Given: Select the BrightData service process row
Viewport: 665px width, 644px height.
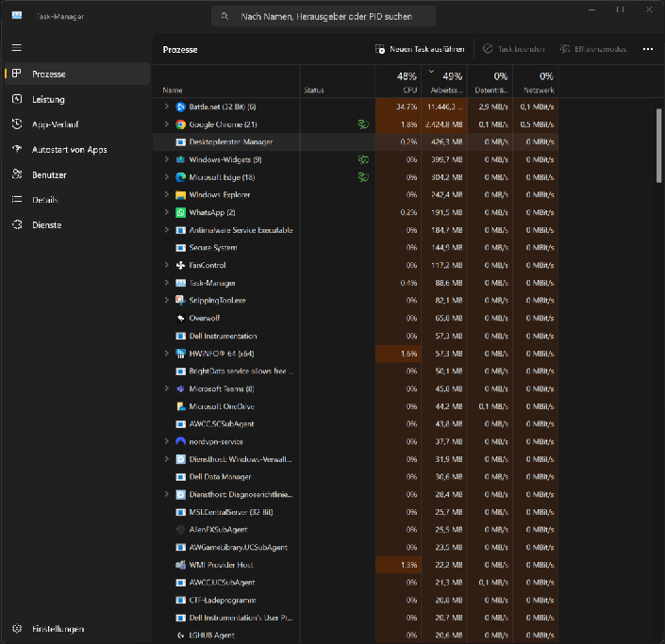Looking at the screenshot, I should click(356, 371).
